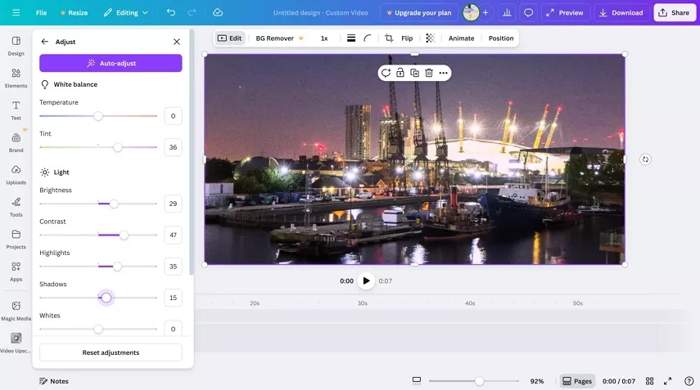Select the Brightness value field
The image size is (700, 390).
click(173, 203)
